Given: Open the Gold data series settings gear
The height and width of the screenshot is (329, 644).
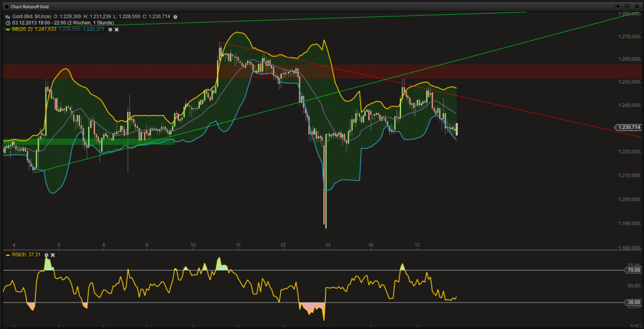Looking at the screenshot, I should pos(175,17).
